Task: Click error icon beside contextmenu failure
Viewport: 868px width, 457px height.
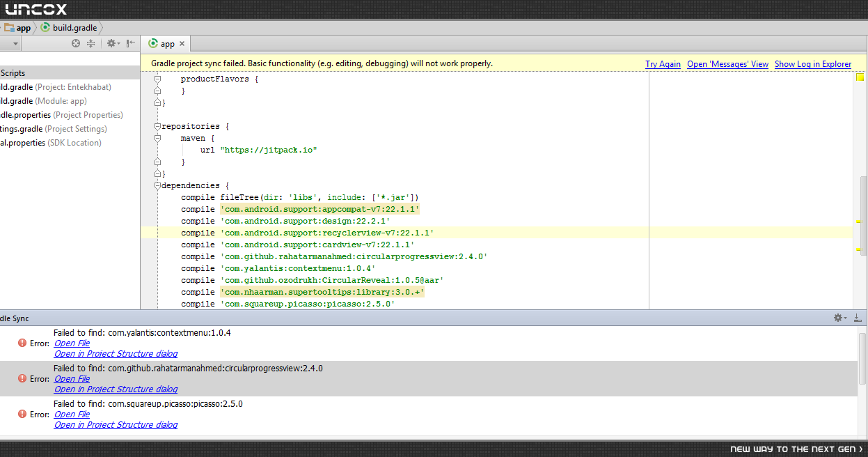Action: 23,343
